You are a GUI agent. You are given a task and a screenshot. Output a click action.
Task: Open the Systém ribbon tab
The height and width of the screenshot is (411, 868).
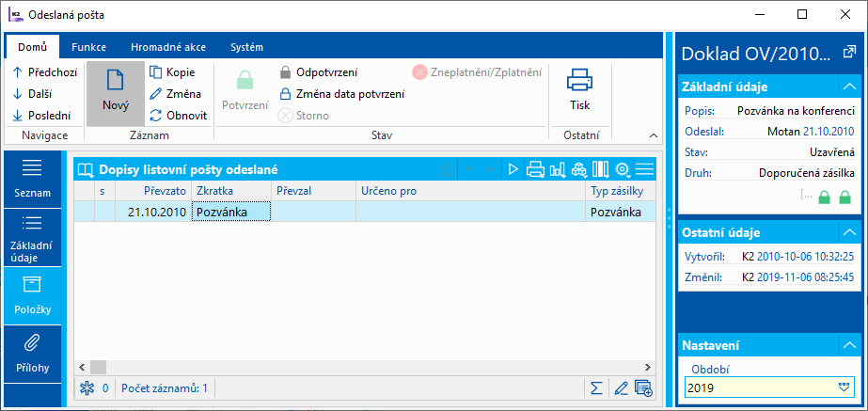[247, 47]
